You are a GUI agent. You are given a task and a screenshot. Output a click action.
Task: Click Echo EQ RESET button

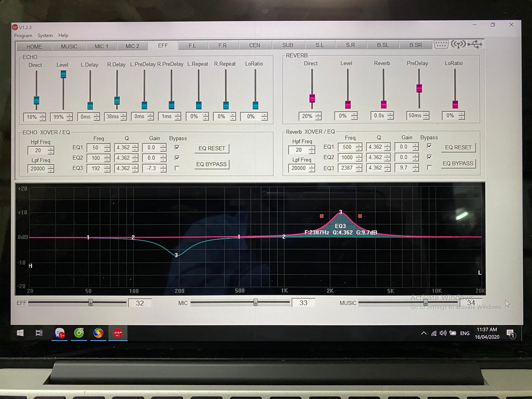pyautogui.click(x=212, y=148)
